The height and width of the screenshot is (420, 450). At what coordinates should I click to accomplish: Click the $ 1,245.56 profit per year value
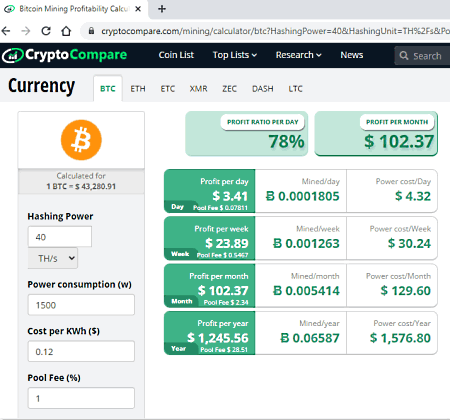pos(218,338)
